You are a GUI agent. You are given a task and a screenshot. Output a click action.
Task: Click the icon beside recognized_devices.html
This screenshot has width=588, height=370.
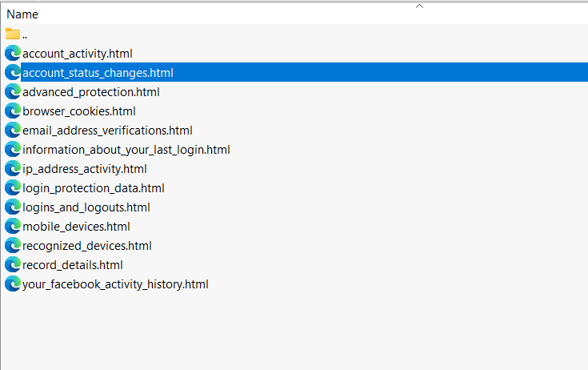click(12, 246)
